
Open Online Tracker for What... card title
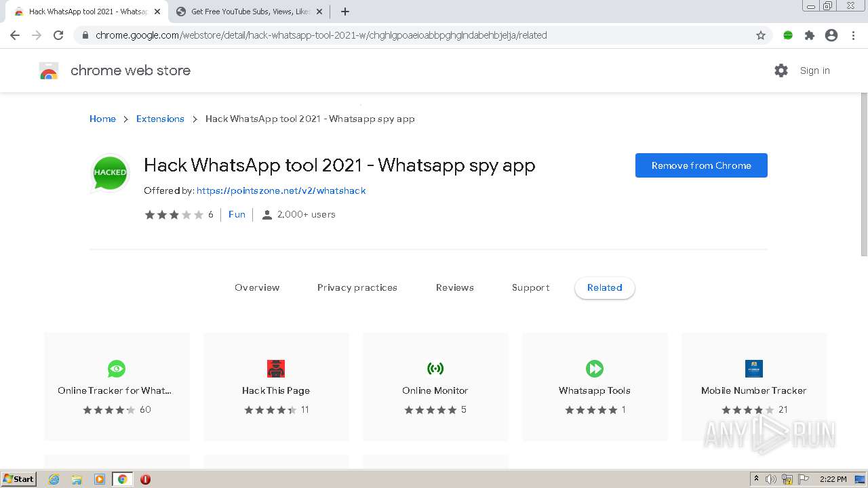(115, 390)
